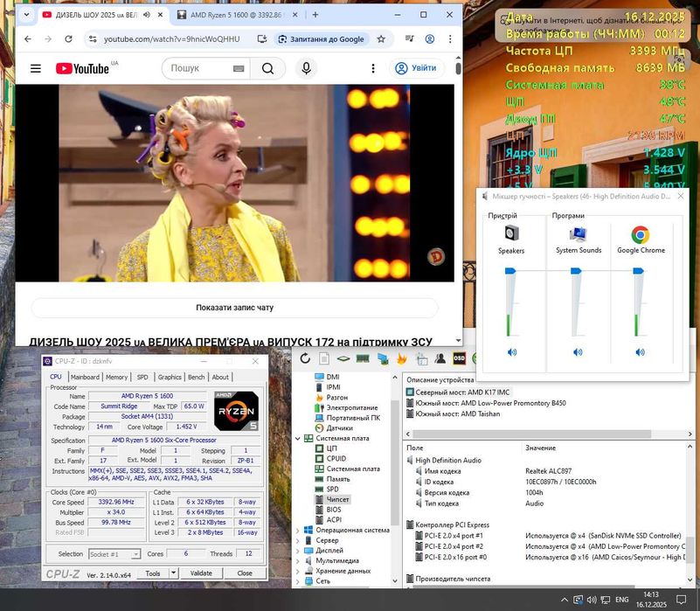
Task: Open YouTube hamburger guide menu
Action: click(x=35, y=69)
